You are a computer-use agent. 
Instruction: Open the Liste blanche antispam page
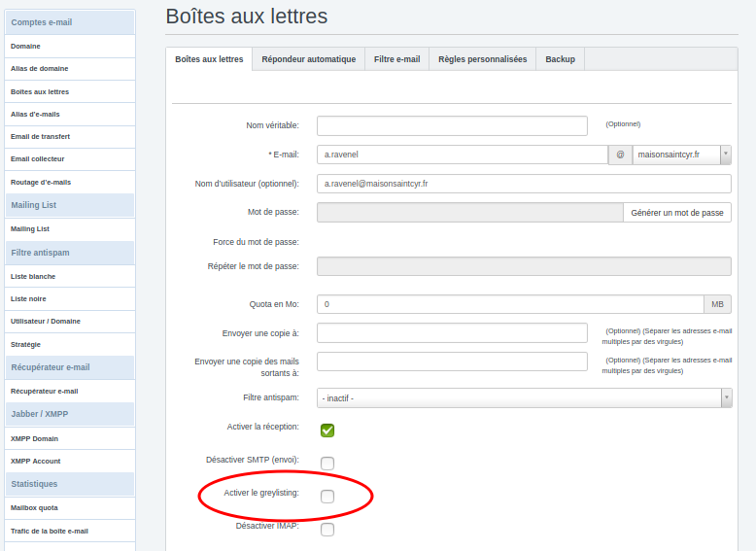(33, 276)
